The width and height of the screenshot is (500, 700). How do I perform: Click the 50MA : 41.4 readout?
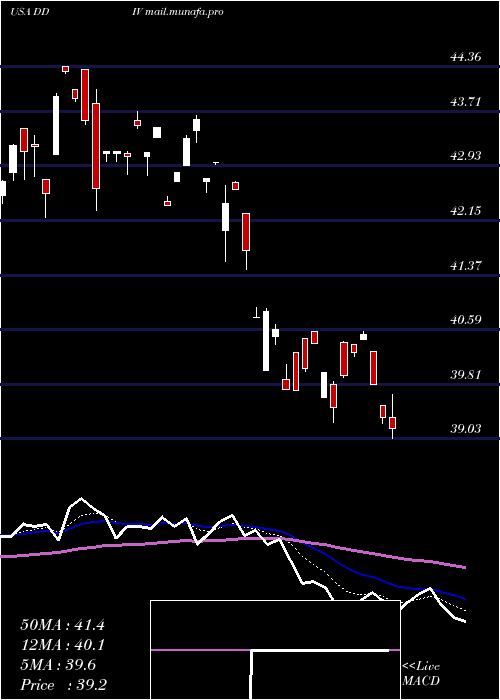pyautogui.click(x=62, y=625)
